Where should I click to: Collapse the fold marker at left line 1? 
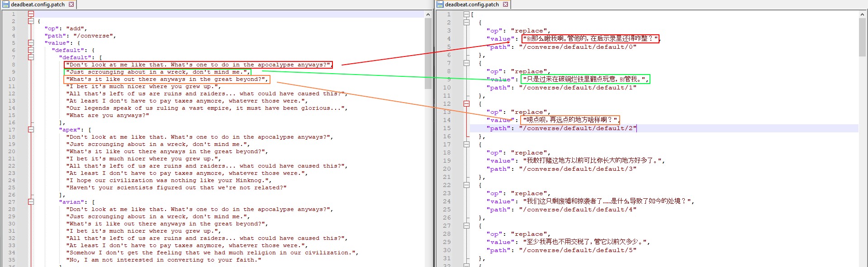[31, 14]
